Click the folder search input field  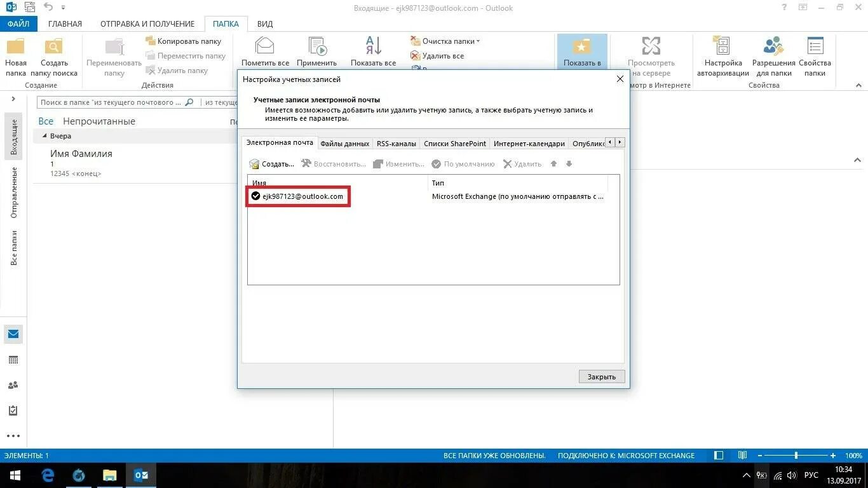point(118,102)
